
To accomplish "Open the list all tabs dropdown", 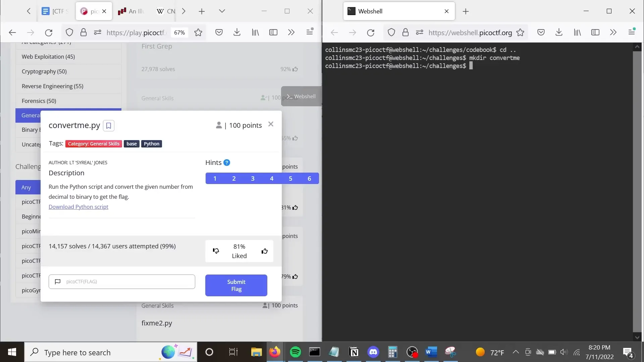I will (222, 11).
